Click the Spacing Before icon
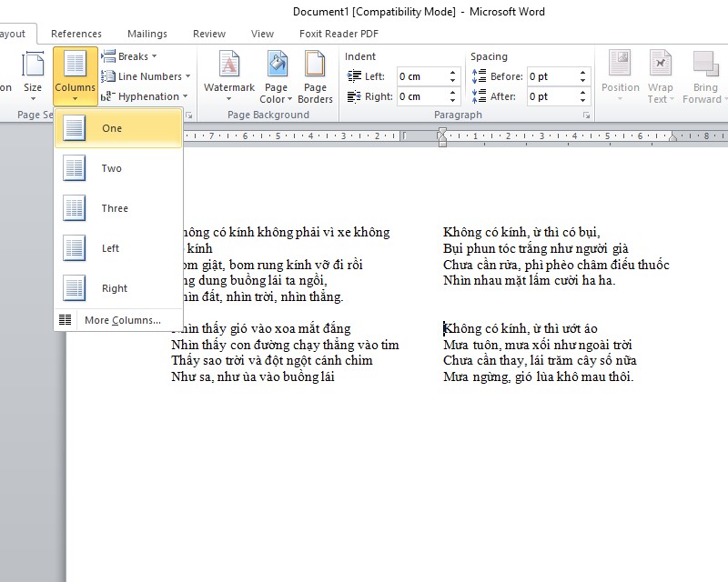Image resolution: width=728 pixels, height=582 pixels. point(480,76)
